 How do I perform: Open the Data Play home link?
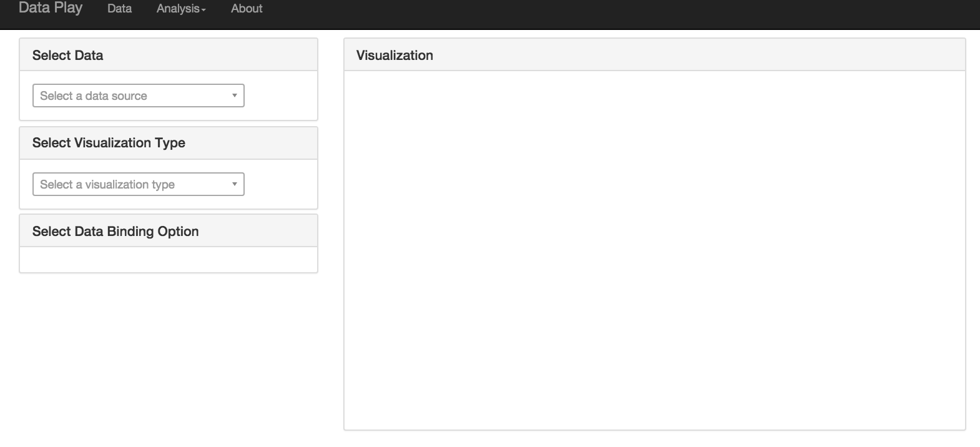[51, 8]
